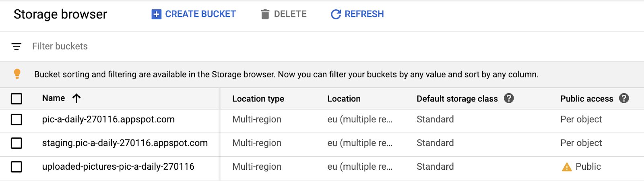The image size is (644, 189).
Task: Open the staging.pic-a-daily-270116.appspot.com bucket
Action: point(125,143)
